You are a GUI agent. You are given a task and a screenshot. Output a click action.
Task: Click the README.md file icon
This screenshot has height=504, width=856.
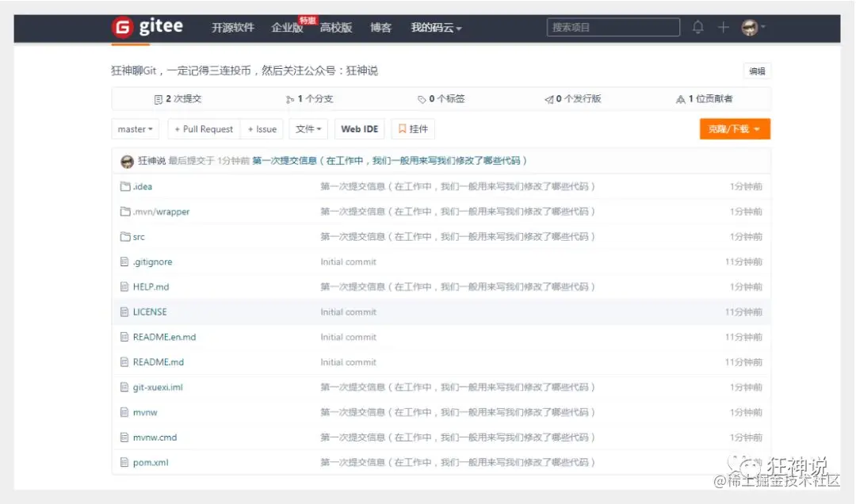coord(124,361)
